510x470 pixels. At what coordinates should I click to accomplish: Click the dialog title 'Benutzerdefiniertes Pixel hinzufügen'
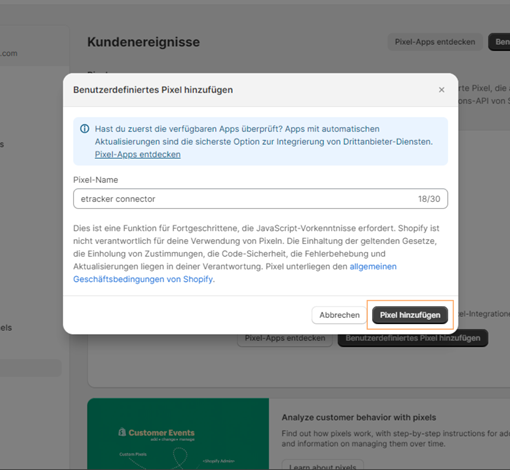tap(153, 90)
